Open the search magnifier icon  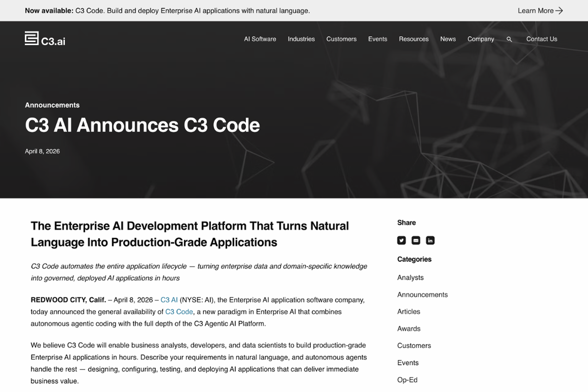[509, 39]
